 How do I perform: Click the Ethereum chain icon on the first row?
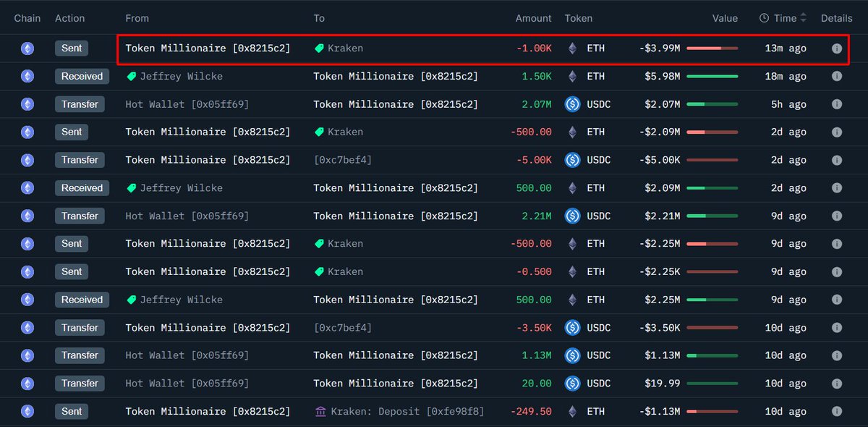pyautogui.click(x=27, y=48)
